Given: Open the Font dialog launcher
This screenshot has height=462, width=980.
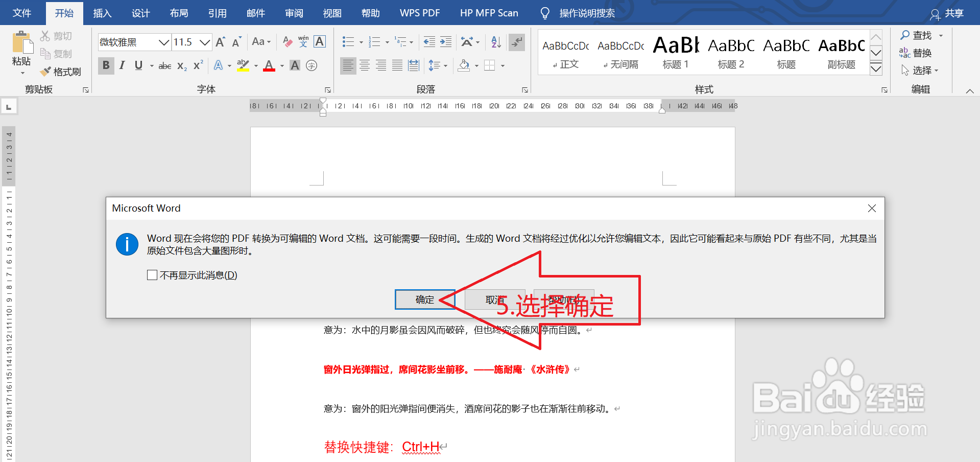Looking at the screenshot, I should tap(328, 90).
